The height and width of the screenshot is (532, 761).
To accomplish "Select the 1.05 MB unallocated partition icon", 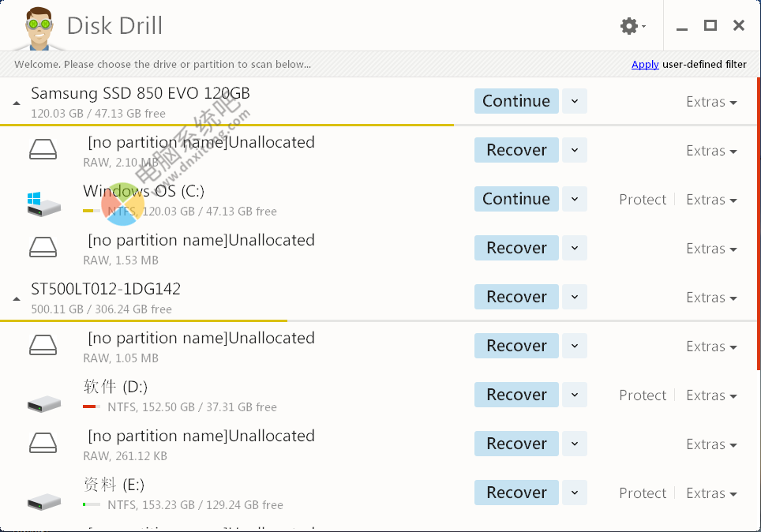I will tap(43, 345).
